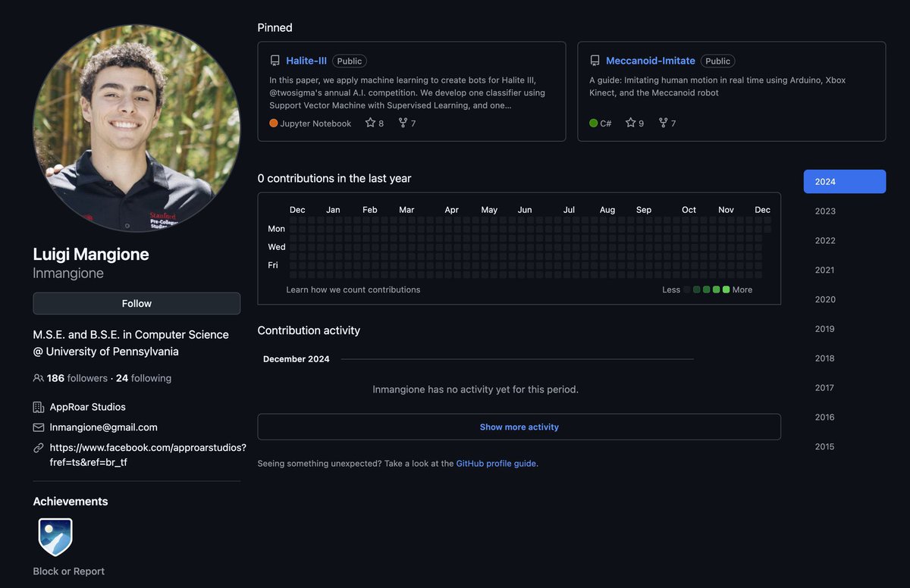The width and height of the screenshot is (910, 588).
Task: Click Show more activity button
Action: [x=519, y=427]
